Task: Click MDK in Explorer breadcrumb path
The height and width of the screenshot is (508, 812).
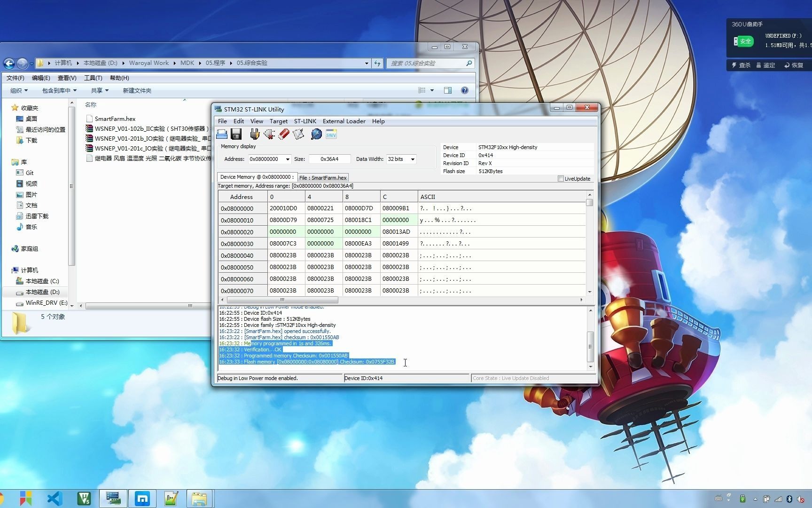Action: click(x=187, y=63)
